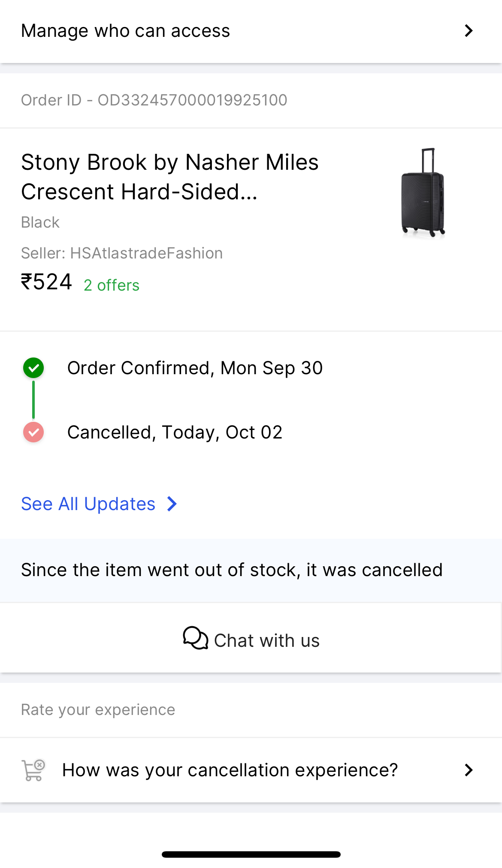Tap the ₹524 price
Image resolution: width=502 pixels, height=868 pixels.
point(46,282)
